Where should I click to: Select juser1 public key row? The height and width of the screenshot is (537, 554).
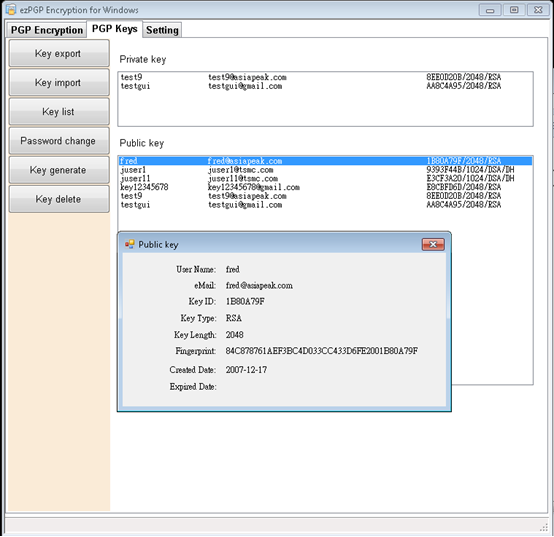point(325,170)
